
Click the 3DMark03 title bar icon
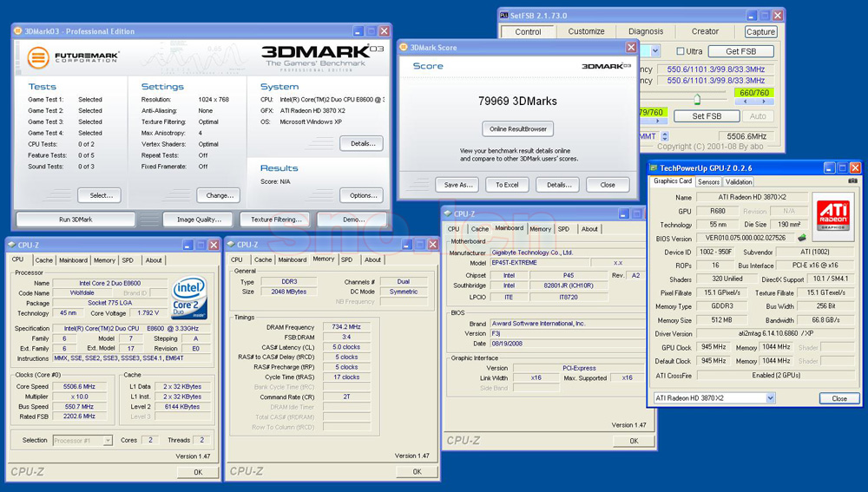tap(17, 31)
